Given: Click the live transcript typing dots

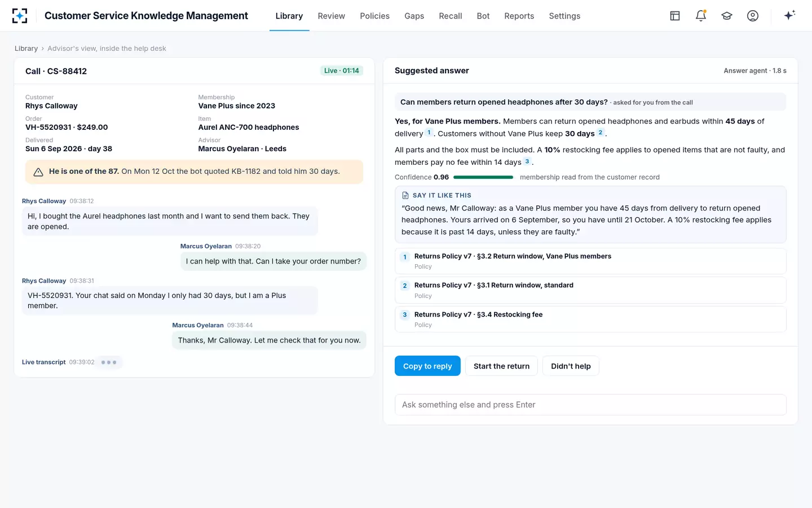Looking at the screenshot, I should coord(109,362).
